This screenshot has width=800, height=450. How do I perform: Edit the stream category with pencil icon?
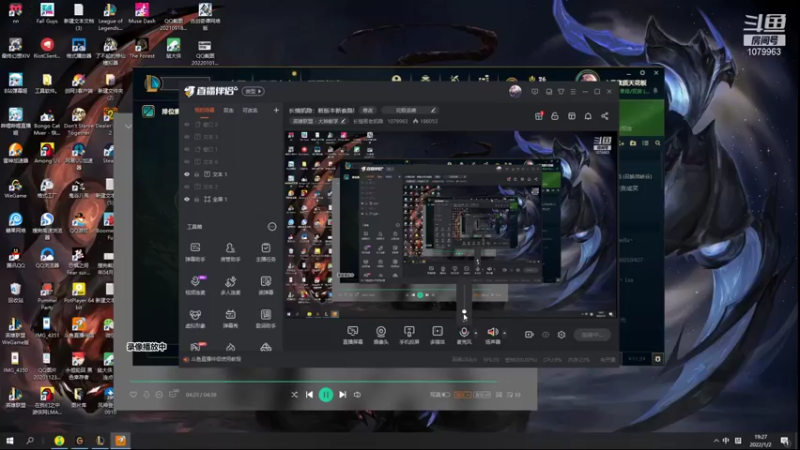(x=343, y=121)
